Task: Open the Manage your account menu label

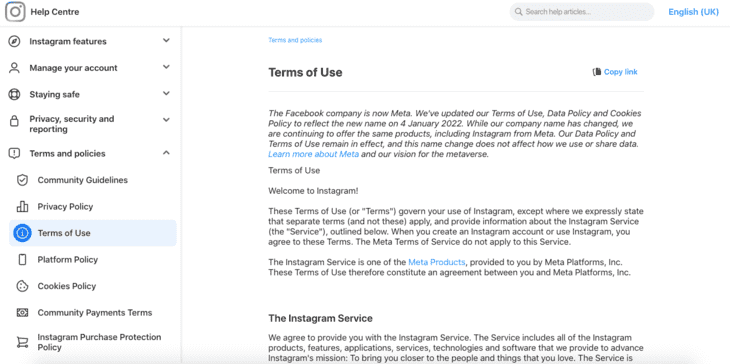Action: 74,68
